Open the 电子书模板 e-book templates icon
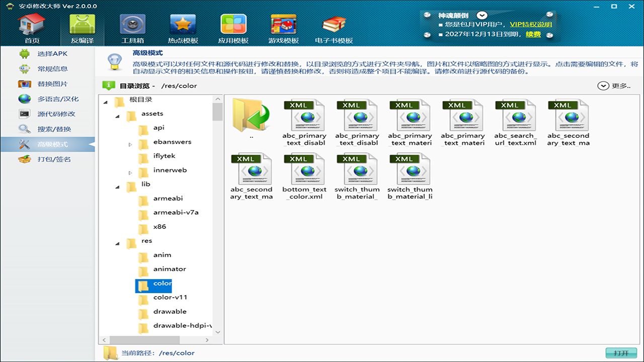This screenshot has height=362, width=644. [334, 28]
